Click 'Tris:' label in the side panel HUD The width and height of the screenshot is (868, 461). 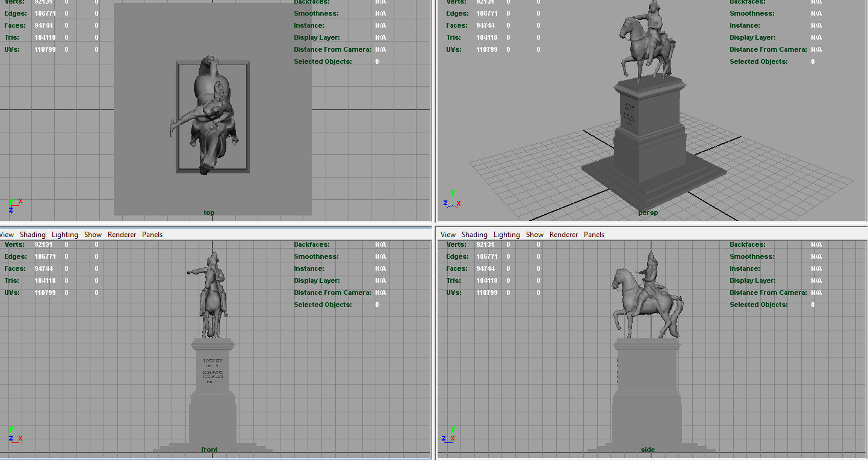point(454,280)
